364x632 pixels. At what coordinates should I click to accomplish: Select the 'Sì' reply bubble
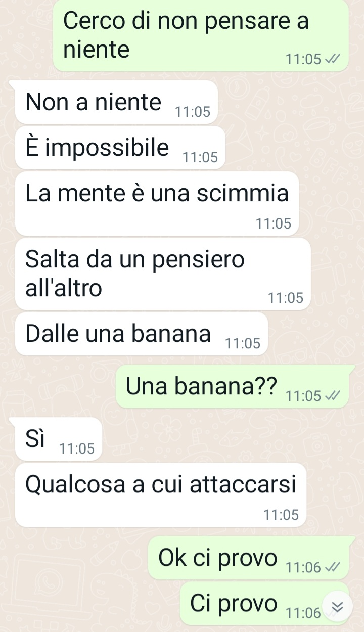(x=59, y=439)
